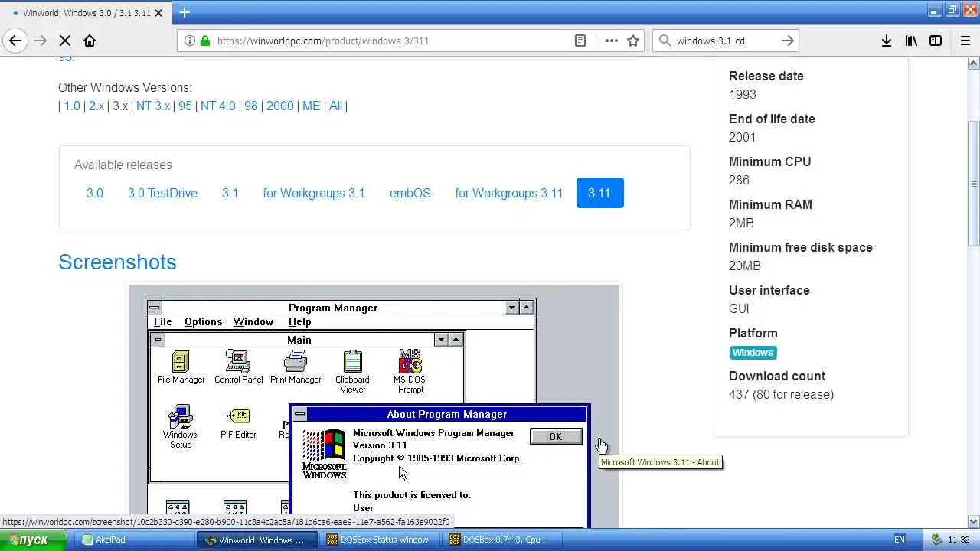Switch to DOSBox Status Window taskbar button

381,540
